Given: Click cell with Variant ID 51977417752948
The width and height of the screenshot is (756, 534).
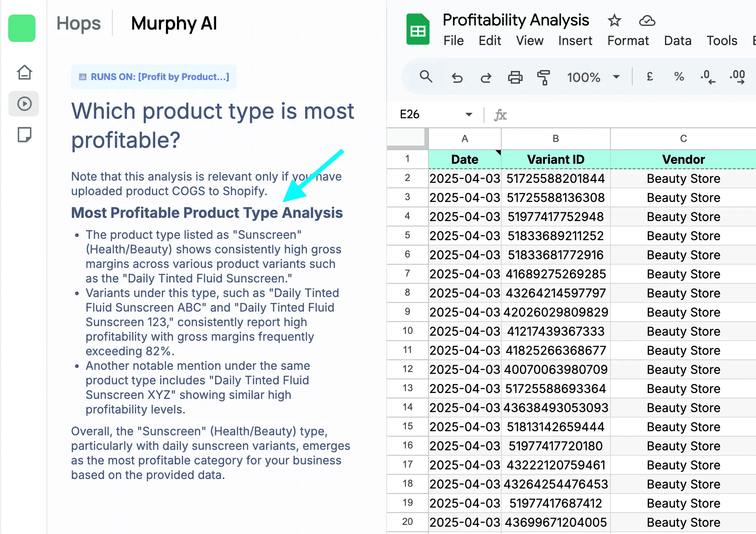Looking at the screenshot, I should [x=556, y=217].
